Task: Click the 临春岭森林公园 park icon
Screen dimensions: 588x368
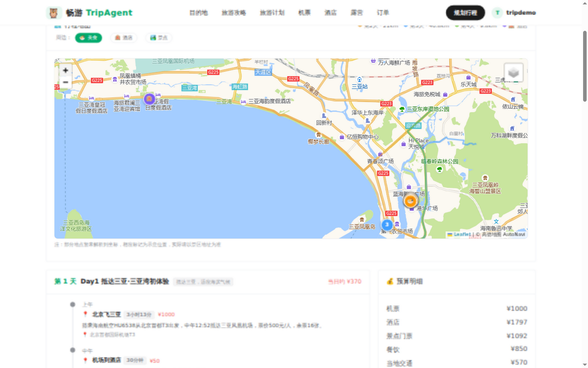Action: pos(439,169)
